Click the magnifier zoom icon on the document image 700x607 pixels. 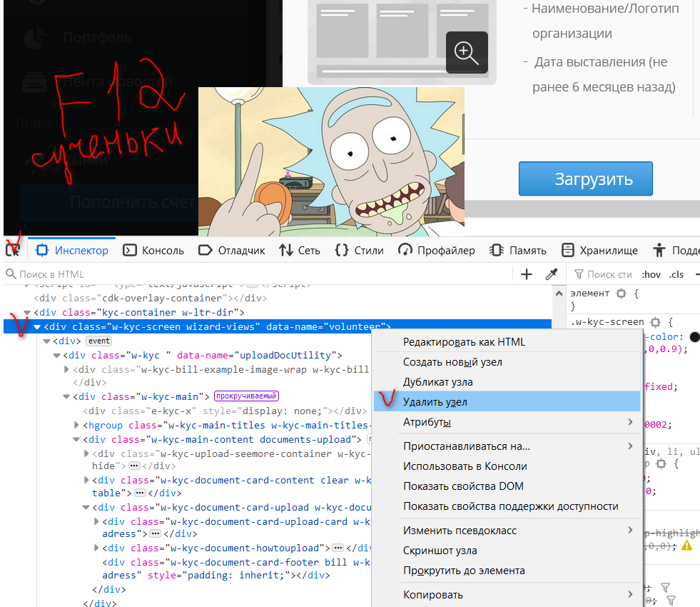coord(467,52)
